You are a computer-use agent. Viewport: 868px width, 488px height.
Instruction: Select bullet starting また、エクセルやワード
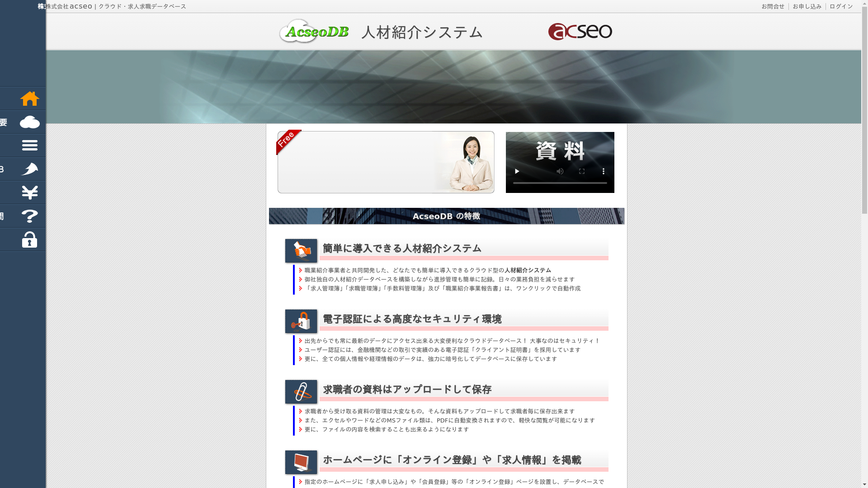[x=449, y=420]
